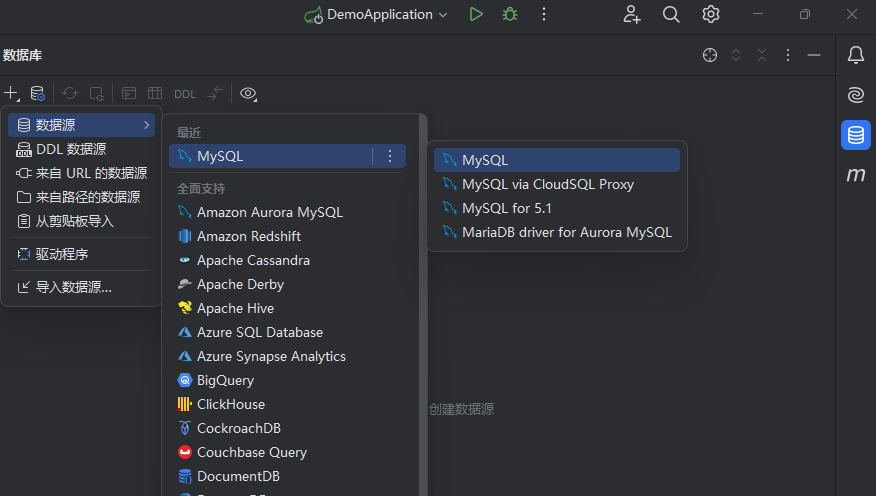876x496 pixels.
Task: Open the Notifications bell panel
Action: [855, 55]
